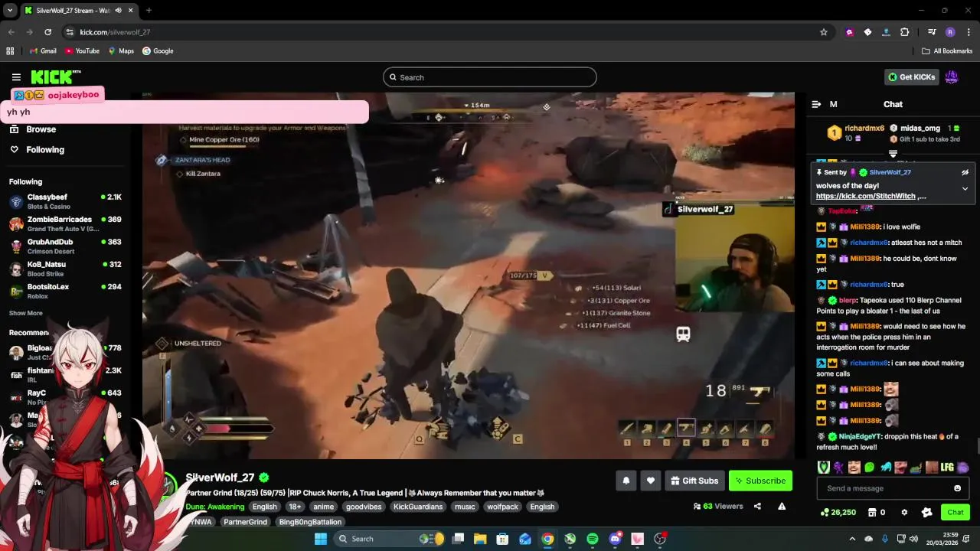Click the green Chat send button

955,513
